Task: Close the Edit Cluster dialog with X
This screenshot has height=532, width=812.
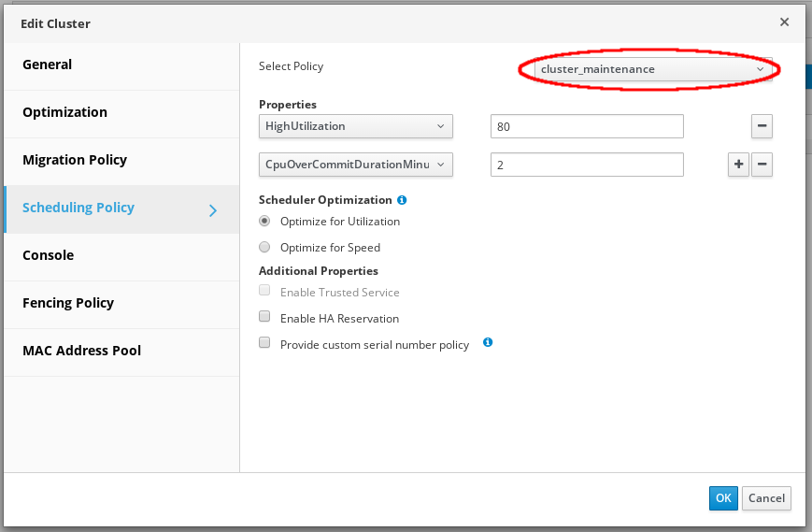Action: point(785,22)
